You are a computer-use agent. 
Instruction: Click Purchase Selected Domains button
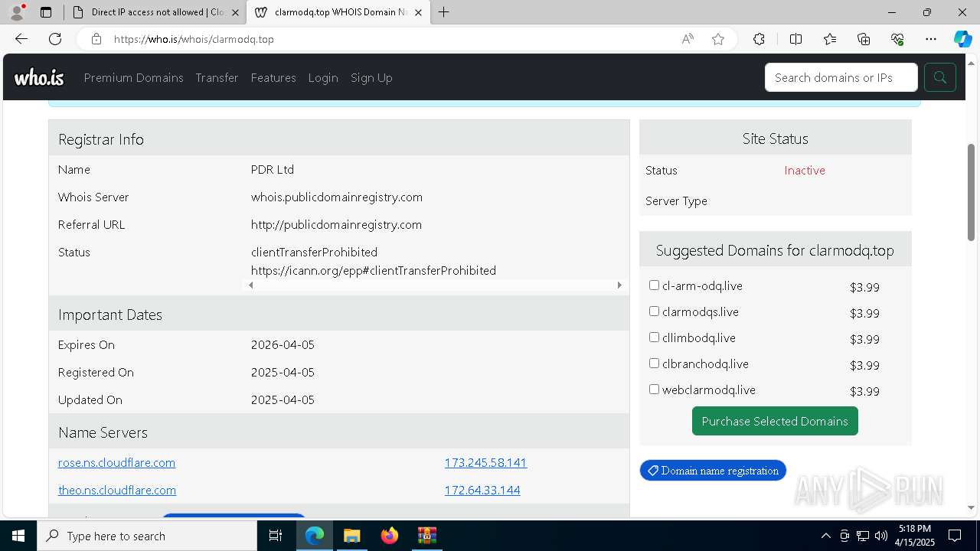point(775,421)
